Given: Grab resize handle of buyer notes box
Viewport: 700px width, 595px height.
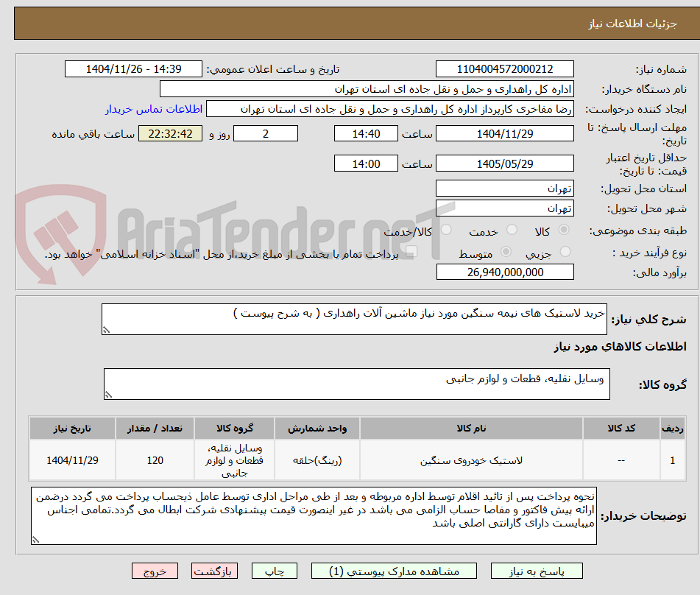Looking at the screenshot, I should pyautogui.click(x=36, y=540).
